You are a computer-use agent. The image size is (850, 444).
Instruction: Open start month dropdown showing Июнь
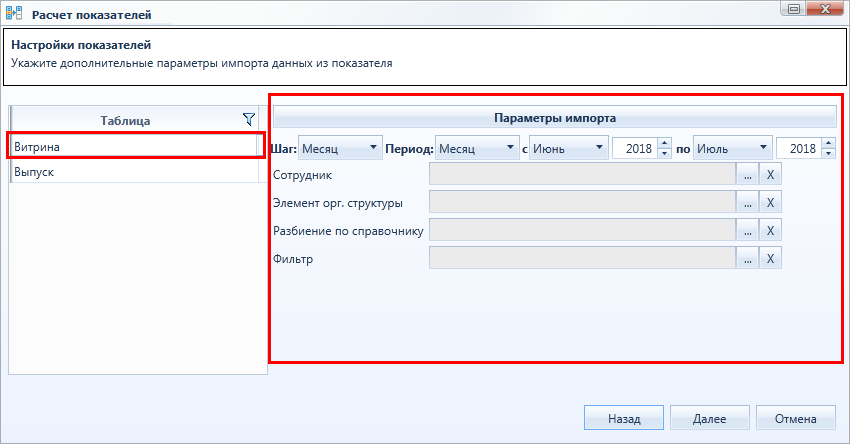(x=568, y=148)
